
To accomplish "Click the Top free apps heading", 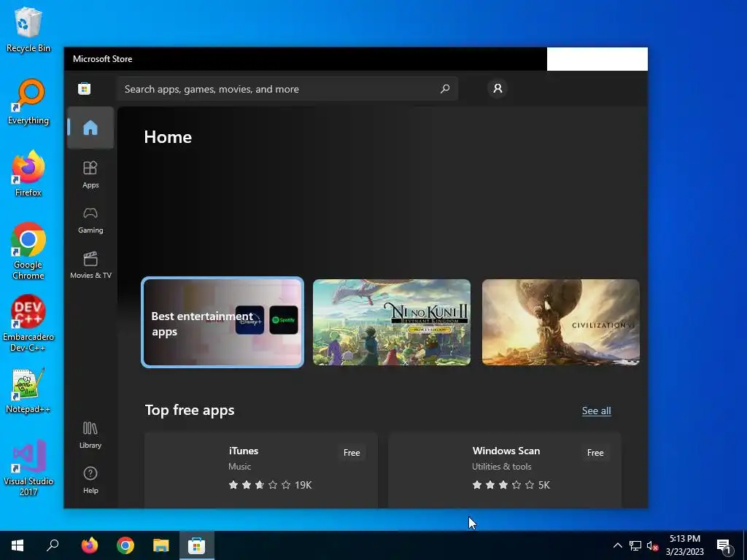I will (190, 410).
